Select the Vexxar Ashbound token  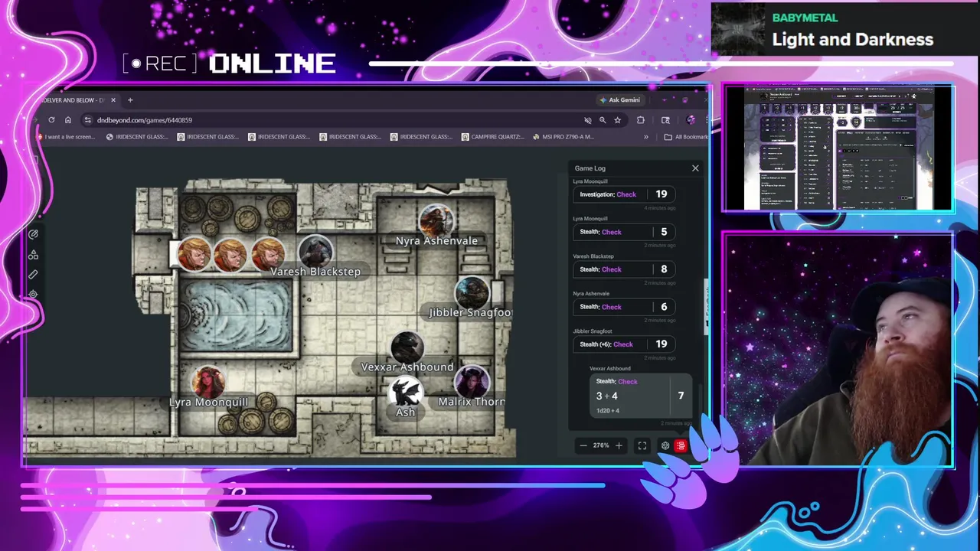pyautogui.click(x=407, y=347)
